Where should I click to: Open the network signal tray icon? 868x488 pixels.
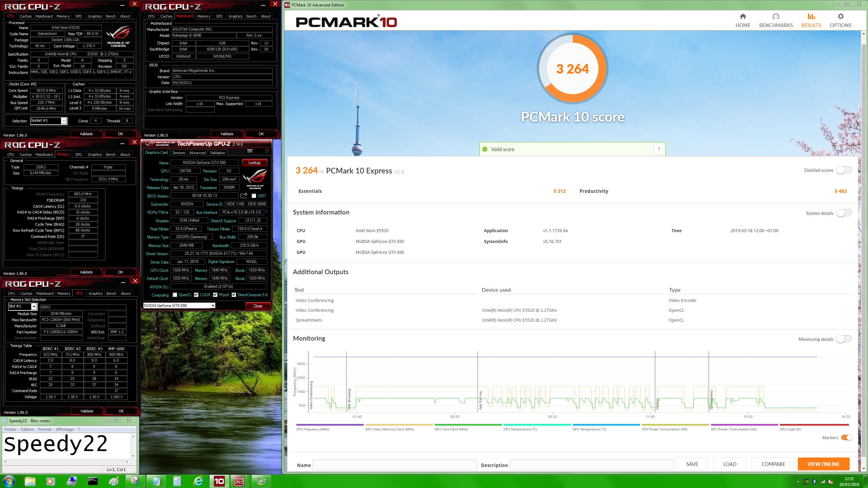tap(823, 482)
